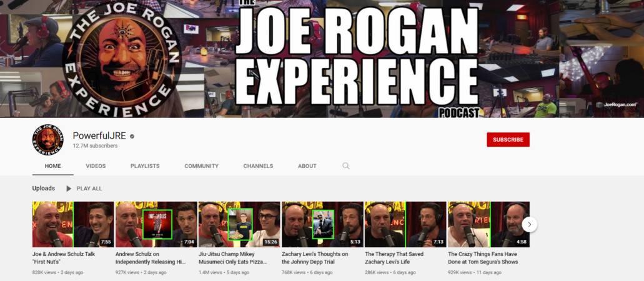The height and width of the screenshot is (281, 644).
Task: Play the Tom Segura's Shows video thumbnail
Action: (488, 224)
